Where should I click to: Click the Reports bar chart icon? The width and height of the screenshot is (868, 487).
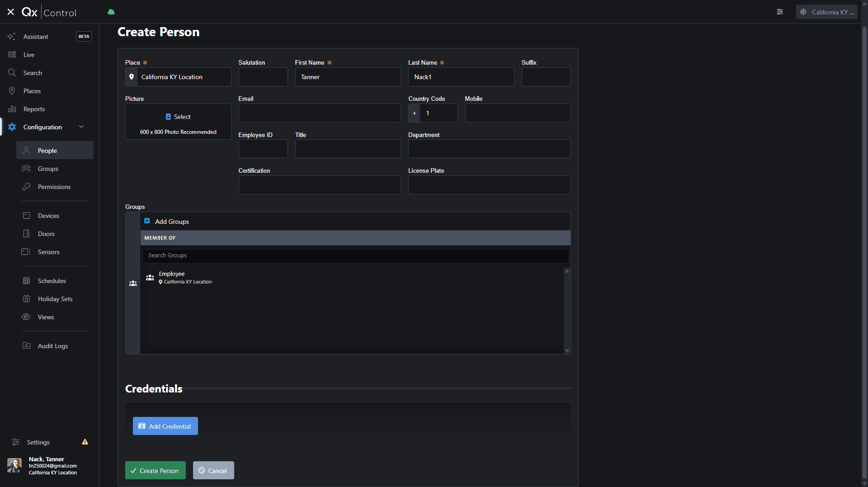coord(12,109)
